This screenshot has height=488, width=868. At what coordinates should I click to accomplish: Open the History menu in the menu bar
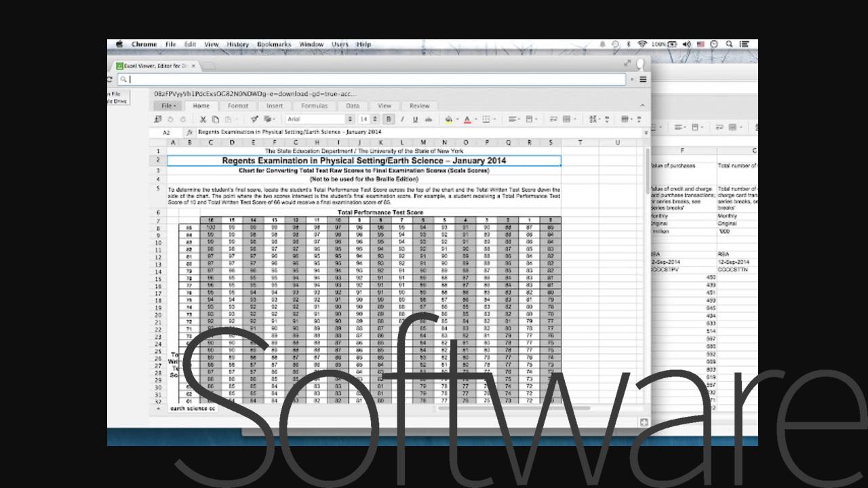pos(237,44)
